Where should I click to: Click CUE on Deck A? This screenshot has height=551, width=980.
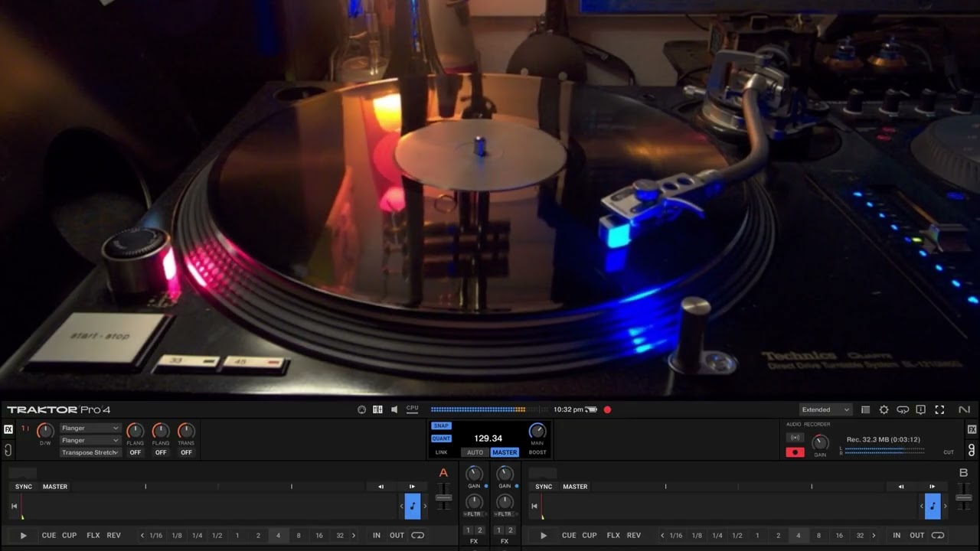pyautogui.click(x=49, y=536)
